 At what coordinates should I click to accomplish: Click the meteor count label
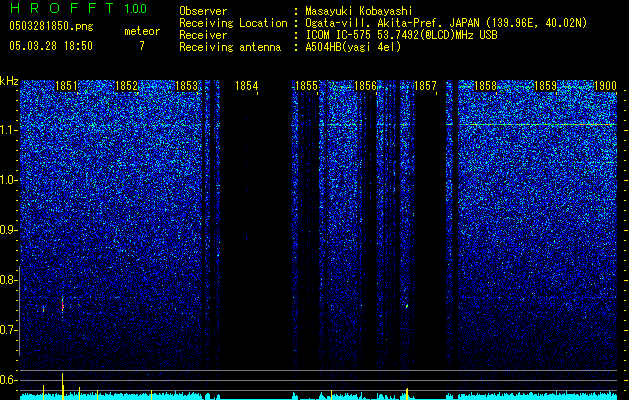(x=142, y=31)
